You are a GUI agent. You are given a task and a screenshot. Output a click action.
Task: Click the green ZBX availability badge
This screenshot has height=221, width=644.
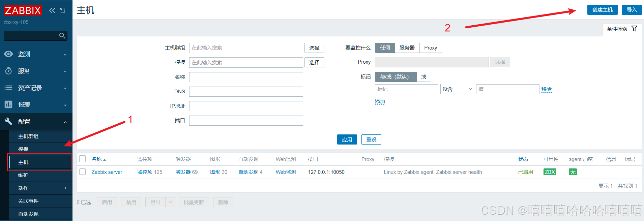(x=550, y=172)
